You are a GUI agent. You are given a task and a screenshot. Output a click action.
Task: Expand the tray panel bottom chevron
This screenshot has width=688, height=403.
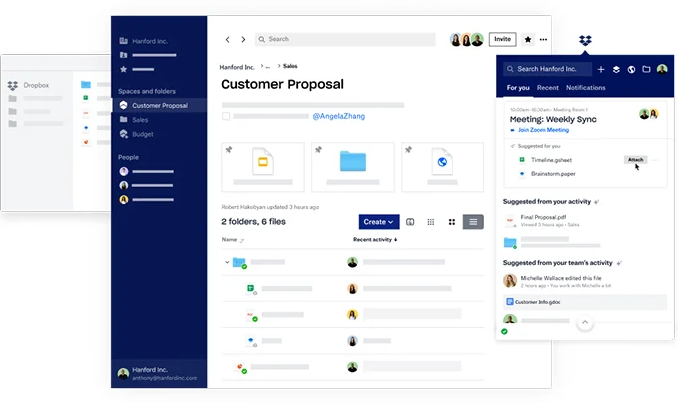(584, 322)
